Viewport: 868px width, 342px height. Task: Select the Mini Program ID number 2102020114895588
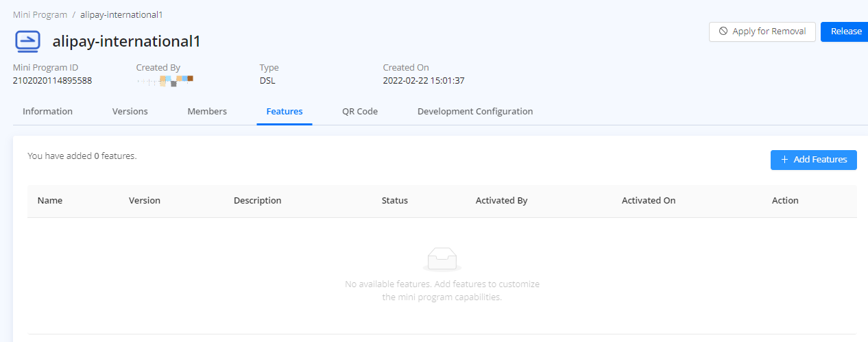pos(52,81)
